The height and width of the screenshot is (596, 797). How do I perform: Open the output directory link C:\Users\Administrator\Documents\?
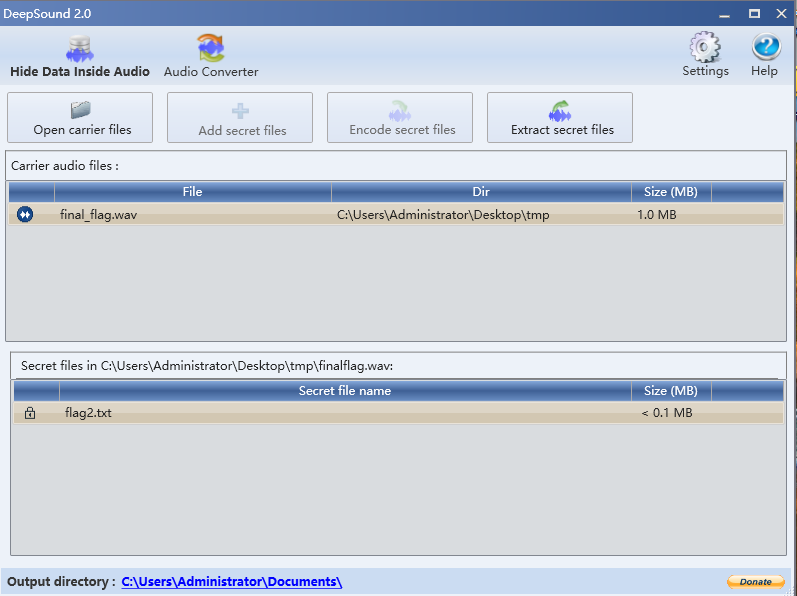point(232,582)
